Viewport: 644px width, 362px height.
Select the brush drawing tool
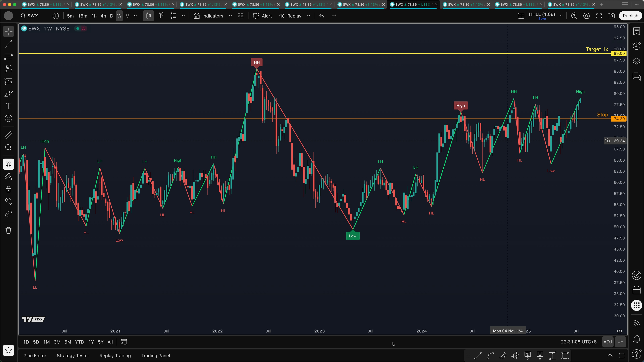[9, 94]
